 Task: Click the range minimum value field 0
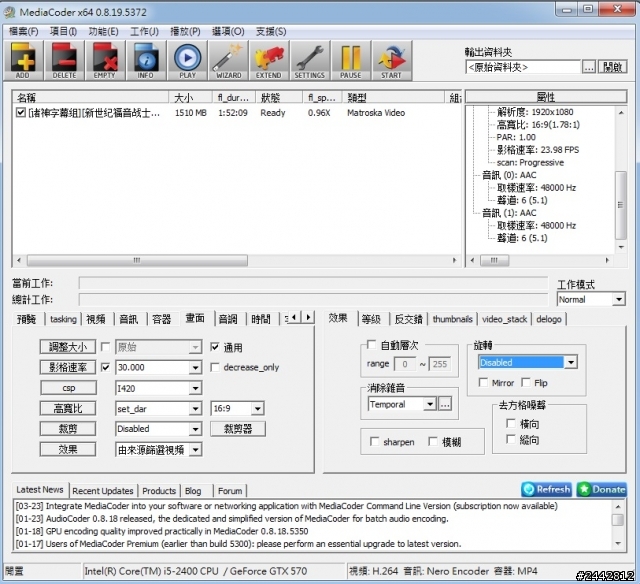[x=404, y=364]
